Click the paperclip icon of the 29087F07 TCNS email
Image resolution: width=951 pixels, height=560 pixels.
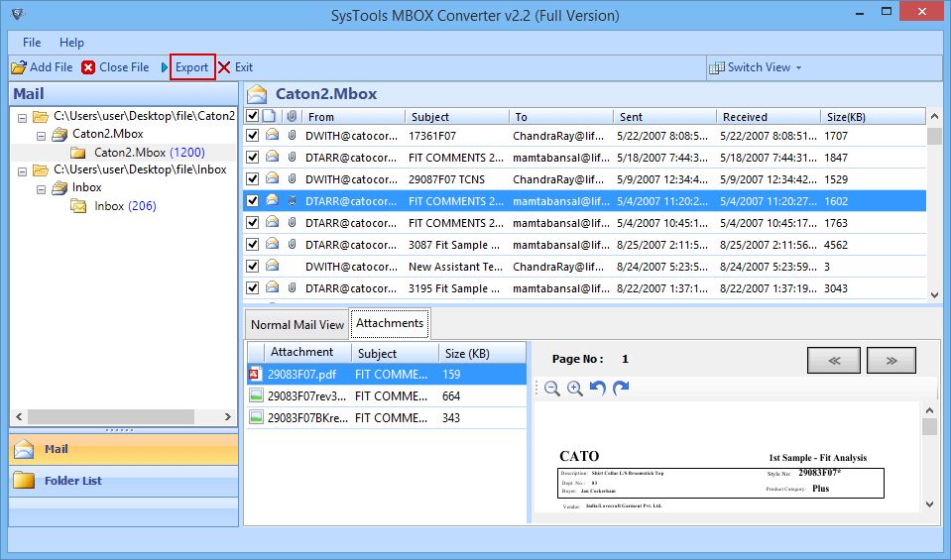click(x=292, y=178)
